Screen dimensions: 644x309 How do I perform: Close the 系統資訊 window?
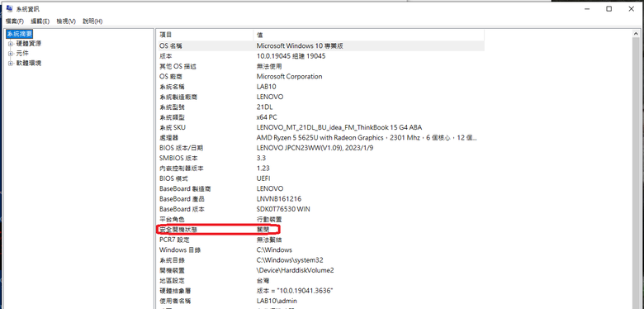pos(632,8)
